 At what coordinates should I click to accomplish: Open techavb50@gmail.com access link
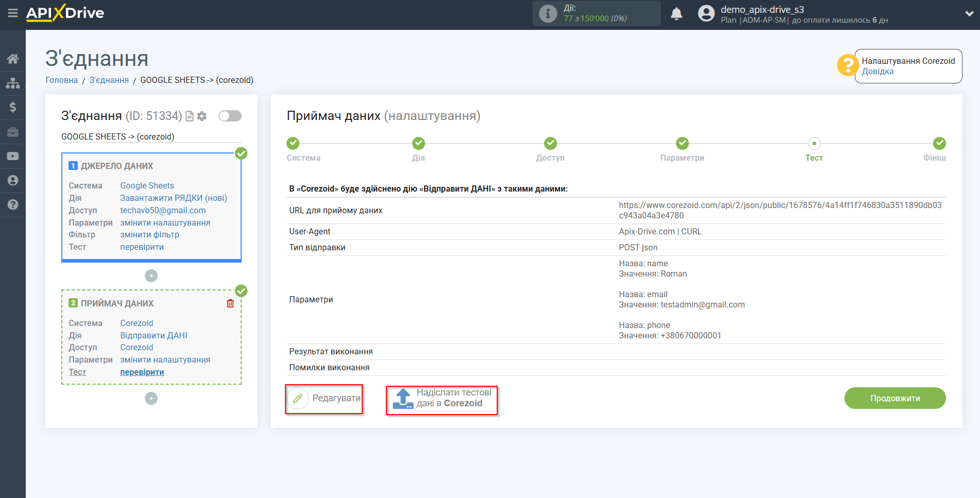(x=163, y=210)
